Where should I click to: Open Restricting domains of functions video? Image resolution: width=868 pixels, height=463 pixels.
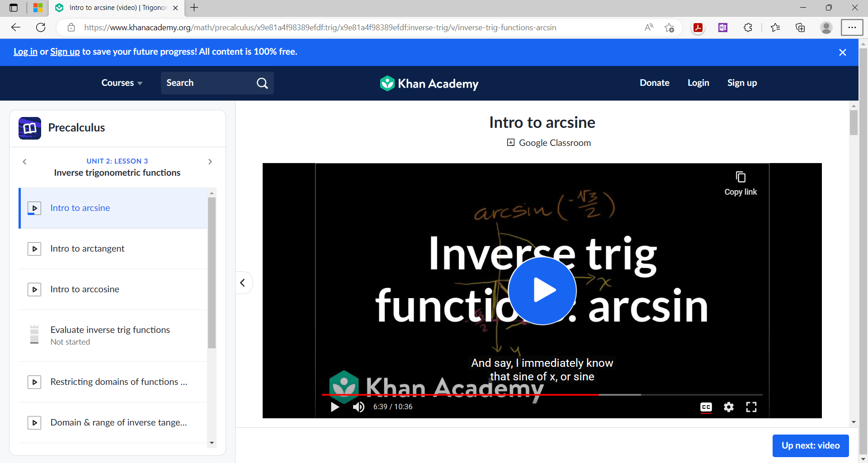click(113, 382)
